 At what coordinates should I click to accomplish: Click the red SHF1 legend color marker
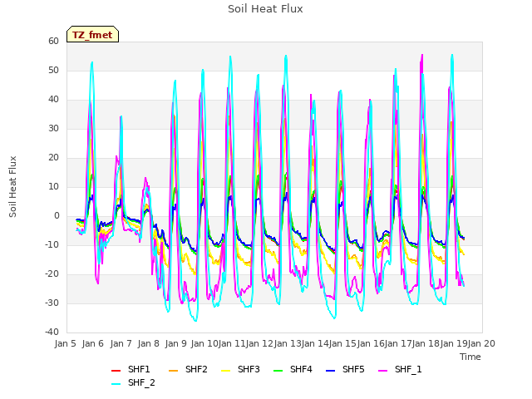pyautogui.click(x=116, y=371)
